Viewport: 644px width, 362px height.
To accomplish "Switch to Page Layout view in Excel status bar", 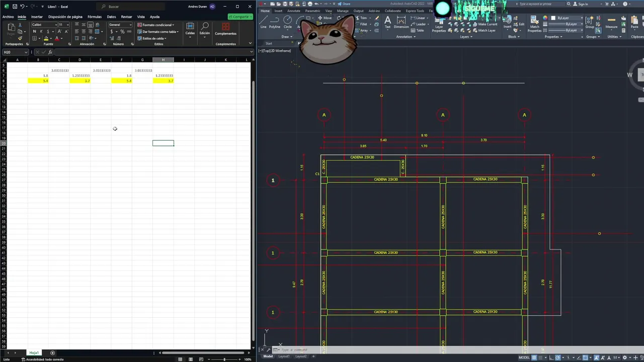I will point(191,359).
